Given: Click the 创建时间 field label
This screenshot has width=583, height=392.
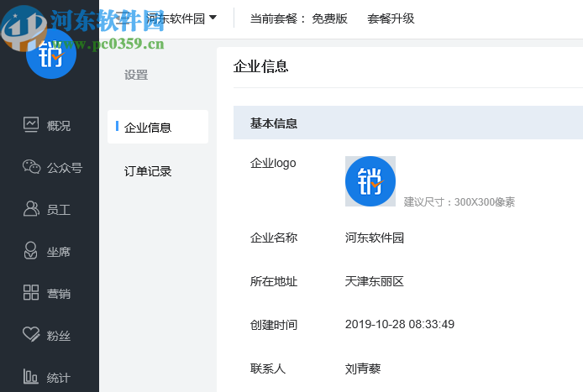Looking at the screenshot, I should click(274, 325).
